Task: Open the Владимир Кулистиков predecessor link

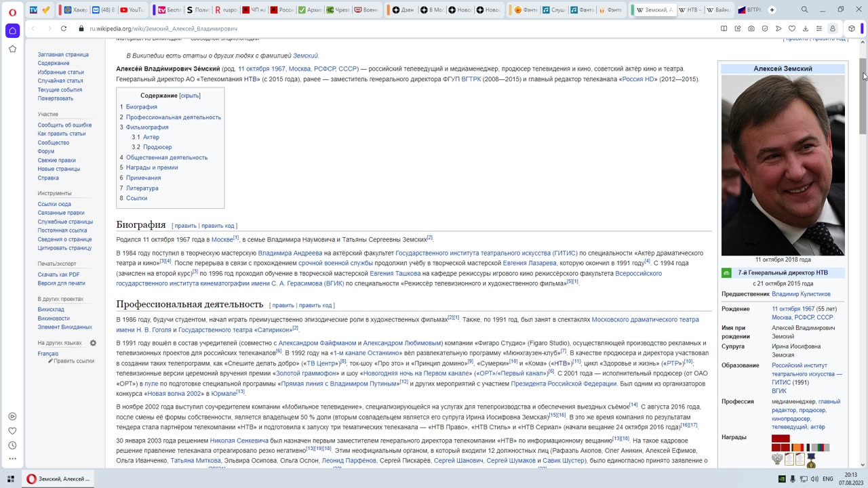Action: tap(801, 294)
